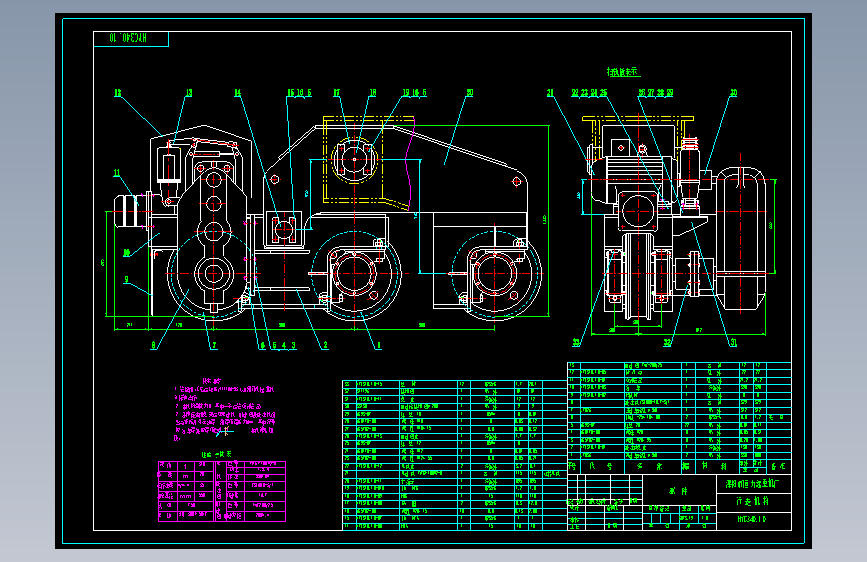This screenshot has width=867, height=562.
Task: Click the yellow dashed bracket around upper shaft
Action: 368,160
